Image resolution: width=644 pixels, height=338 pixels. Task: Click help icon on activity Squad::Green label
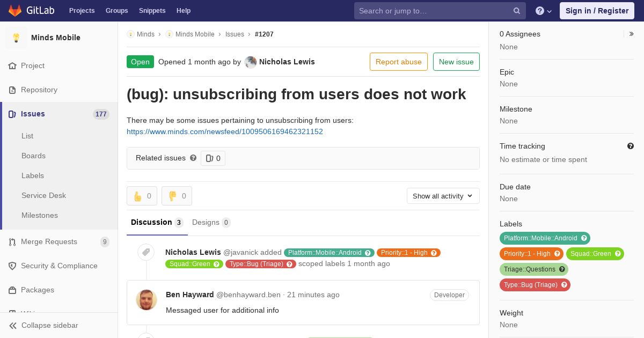217,264
